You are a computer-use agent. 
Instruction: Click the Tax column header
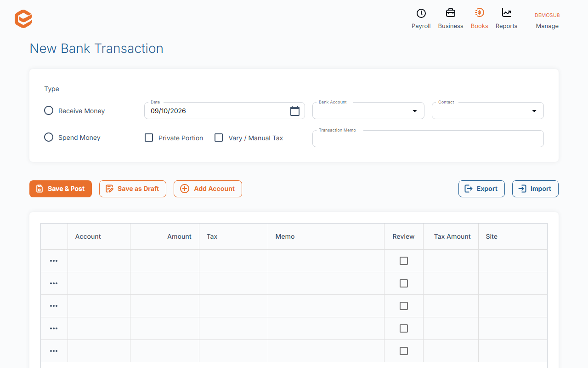[233, 236]
